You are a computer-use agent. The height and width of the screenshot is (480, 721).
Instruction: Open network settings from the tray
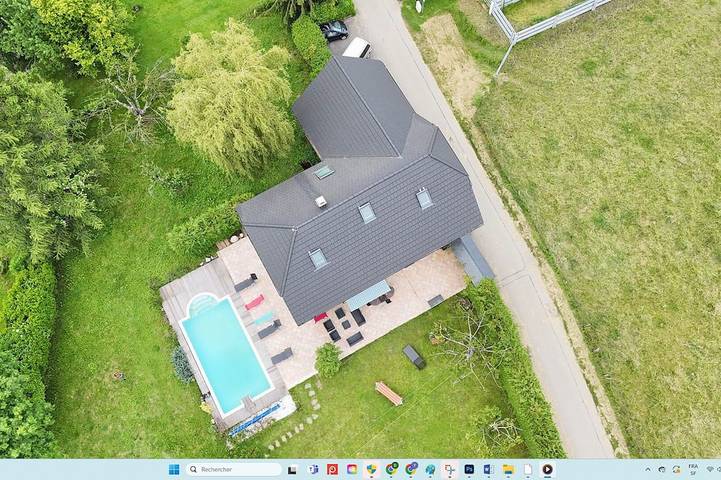(x=710, y=469)
